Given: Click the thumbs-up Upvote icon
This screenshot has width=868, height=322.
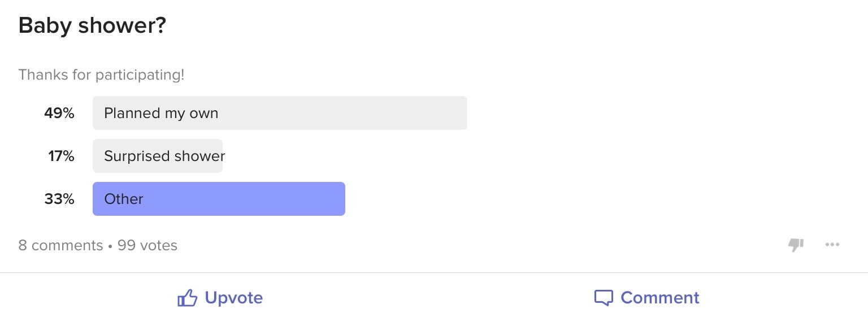Looking at the screenshot, I should pyautogui.click(x=187, y=298).
